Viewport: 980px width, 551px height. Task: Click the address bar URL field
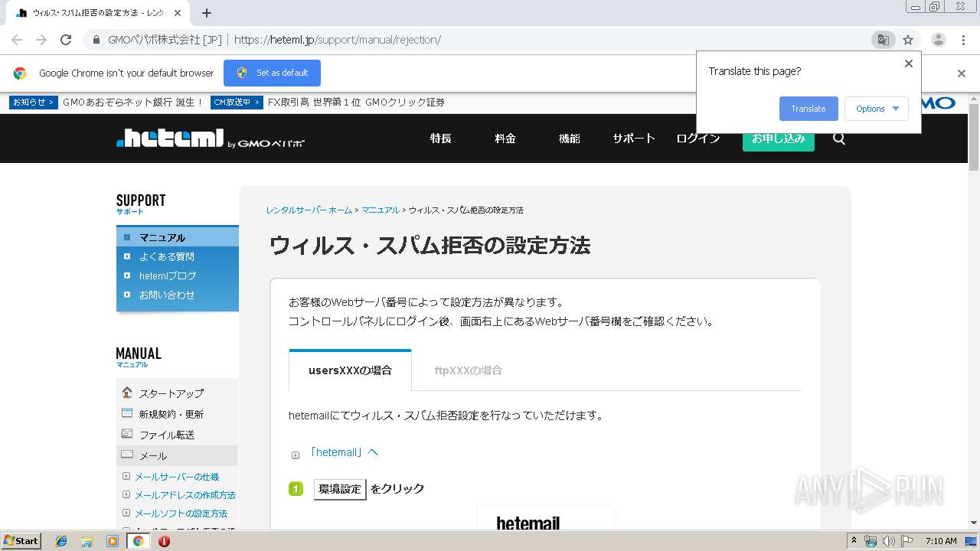point(475,40)
